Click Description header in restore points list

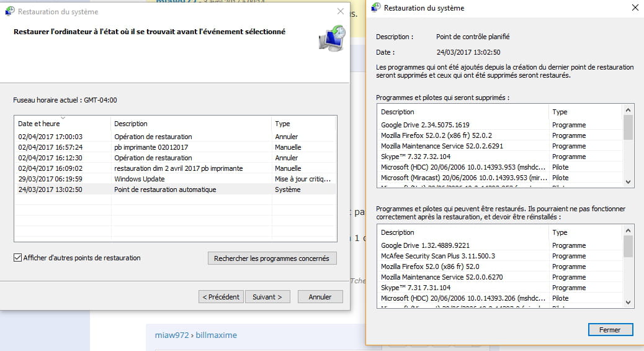(191, 124)
